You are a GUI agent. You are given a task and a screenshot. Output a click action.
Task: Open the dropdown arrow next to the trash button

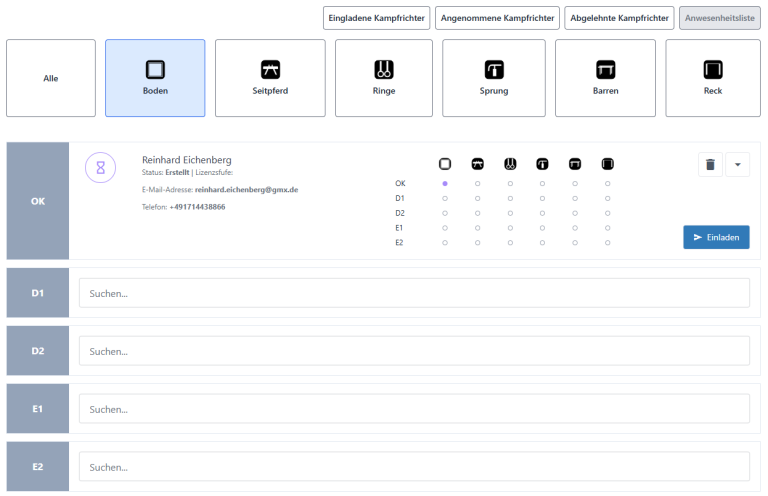(x=737, y=165)
